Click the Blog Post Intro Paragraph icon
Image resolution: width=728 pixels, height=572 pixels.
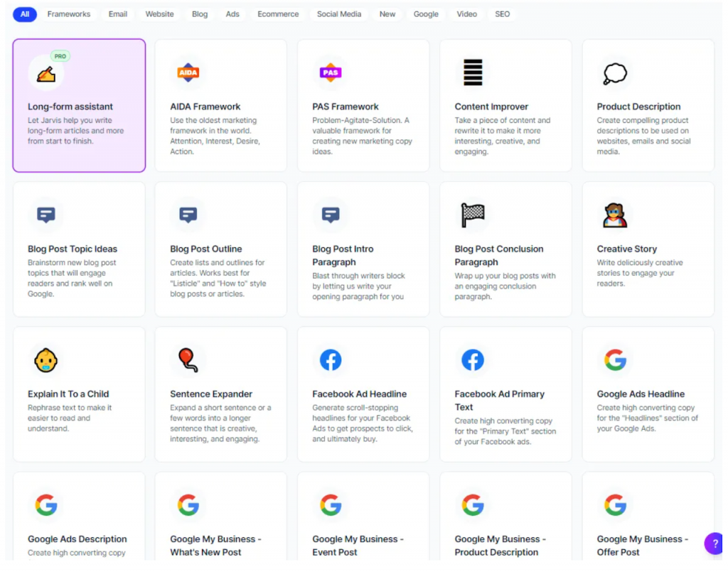(x=331, y=215)
